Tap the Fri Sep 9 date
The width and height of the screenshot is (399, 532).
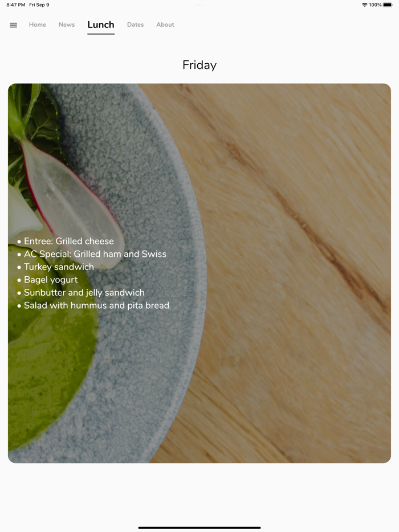click(x=39, y=5)
